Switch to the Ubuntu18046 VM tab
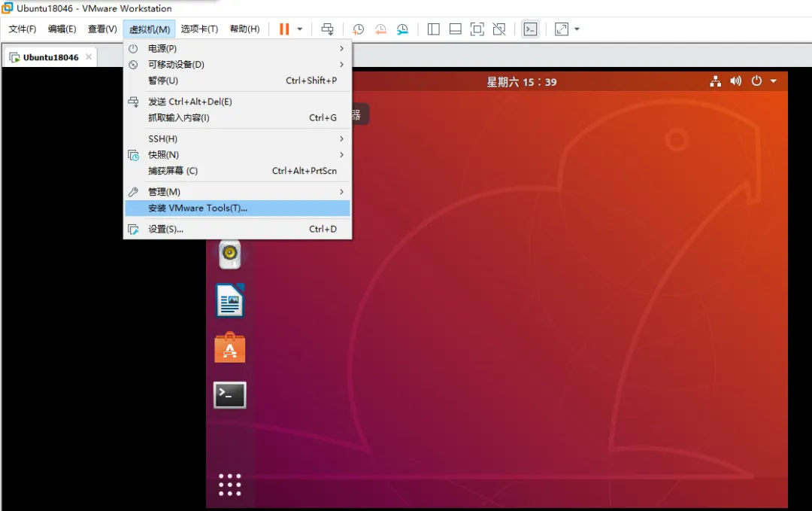This screenshot has width=812, height=511. [x=50, y=57]
